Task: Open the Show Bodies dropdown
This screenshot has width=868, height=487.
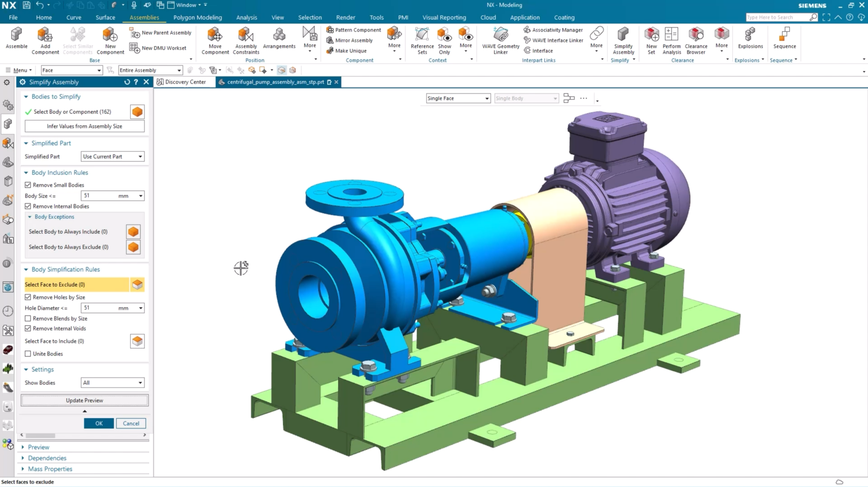Action: [112, 383]
